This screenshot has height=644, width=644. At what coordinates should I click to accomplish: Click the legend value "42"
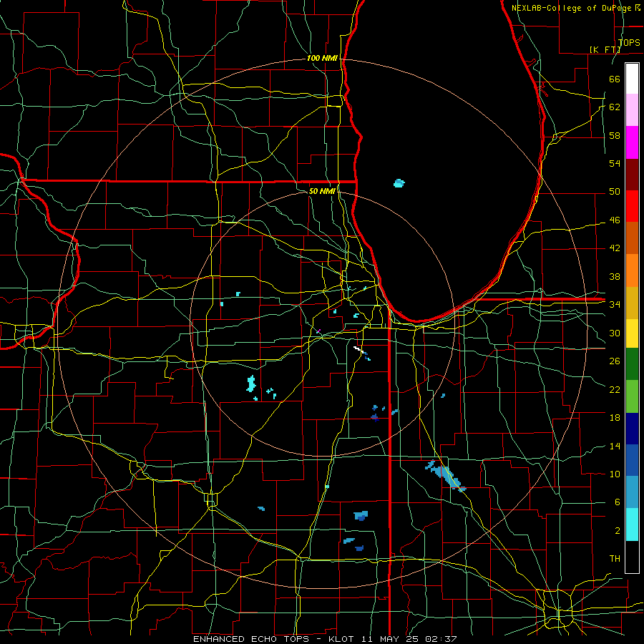[615, 248]
